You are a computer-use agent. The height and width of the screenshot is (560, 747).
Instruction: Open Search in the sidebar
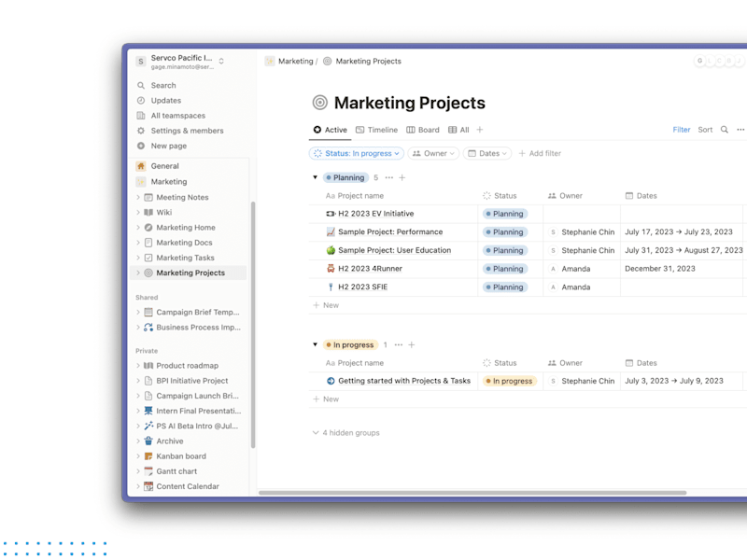162,85
